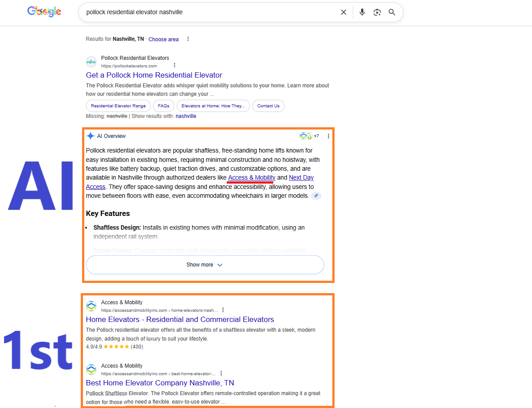Viewport: 532px width, 408px height.
Task: Click the source link chip after paragraph
Action: (316, 196)
